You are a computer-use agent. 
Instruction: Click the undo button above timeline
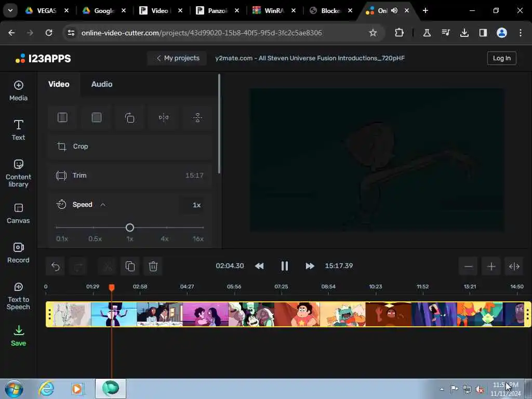pyautogui.click(x=55, y=267)
